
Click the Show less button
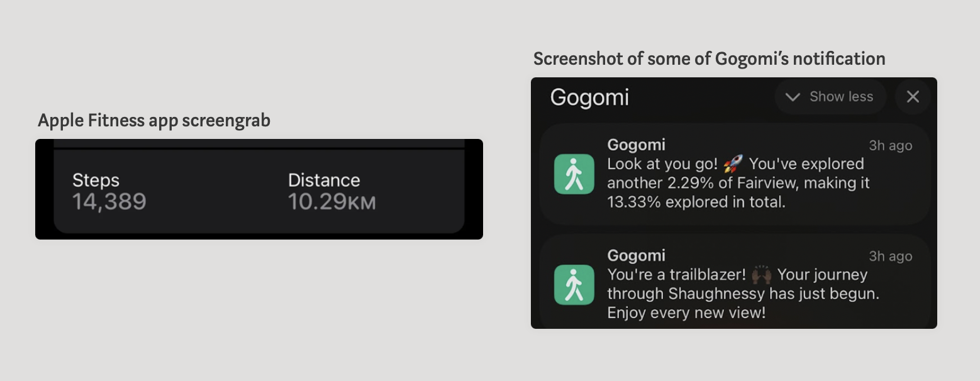[830, 97]
